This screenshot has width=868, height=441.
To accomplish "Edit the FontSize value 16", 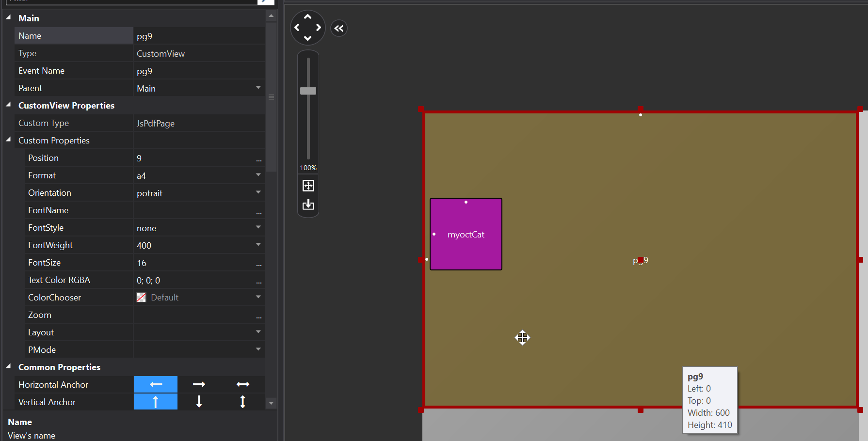I will click(193, 263).
